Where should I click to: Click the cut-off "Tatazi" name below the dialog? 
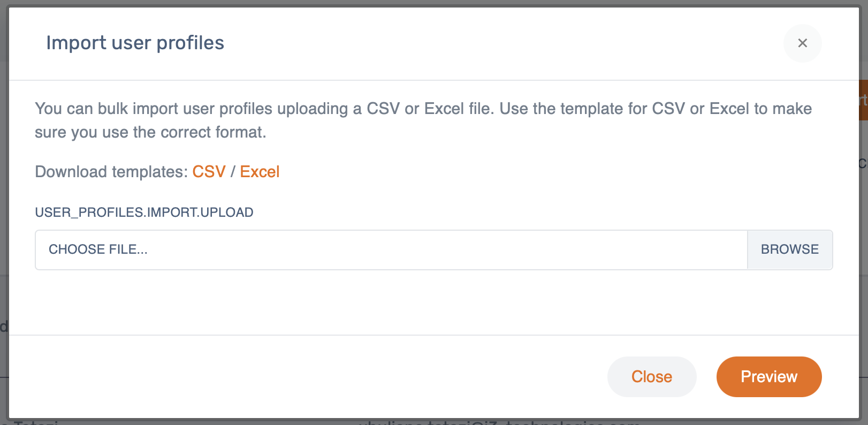pyautogui.click(x=35, y=422)
